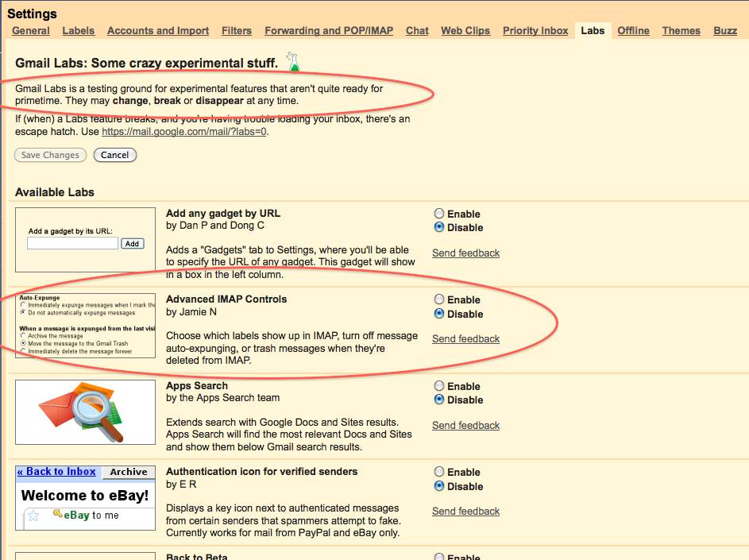Click the 'Advanced IMAP Controls' title
Image resolution: width=749 pixels, height=560 pixels.
point(226,299)
